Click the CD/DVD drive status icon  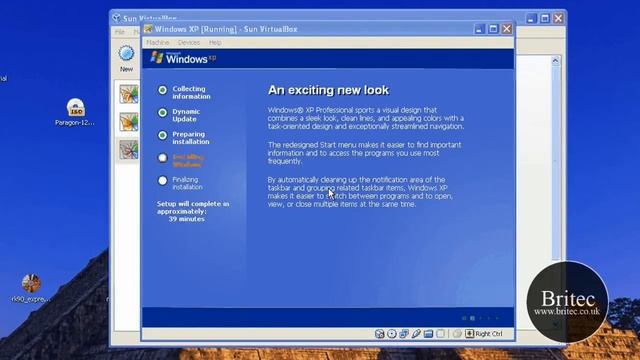(392, 334)
